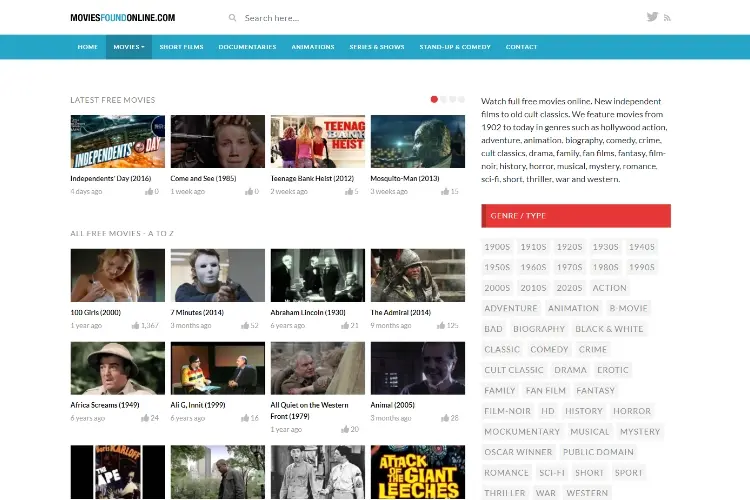This screenshot has height=500, width=750.
Task: Select the Animation genre tag
Action: 573,308
